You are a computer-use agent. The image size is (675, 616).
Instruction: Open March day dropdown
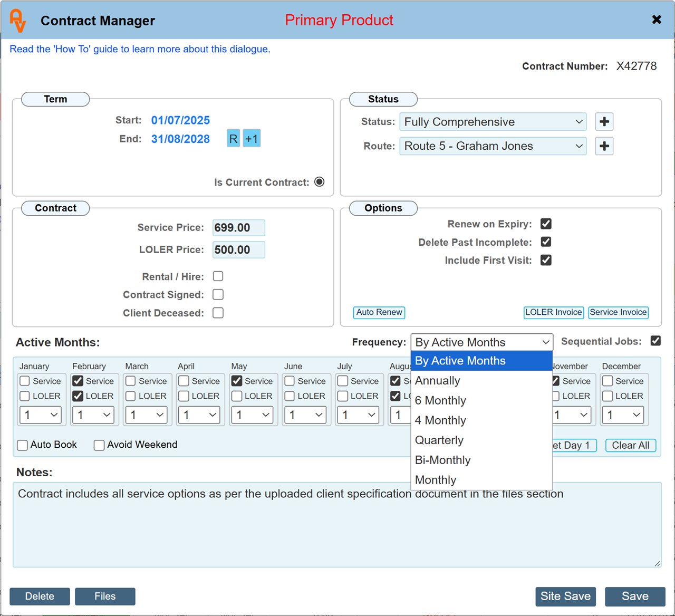coord(147,415)
